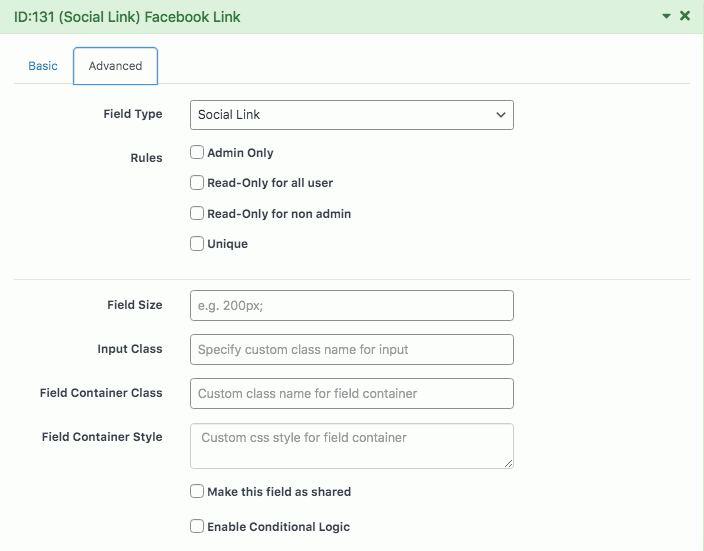Focus the Input Class text box

click(352, 349)
